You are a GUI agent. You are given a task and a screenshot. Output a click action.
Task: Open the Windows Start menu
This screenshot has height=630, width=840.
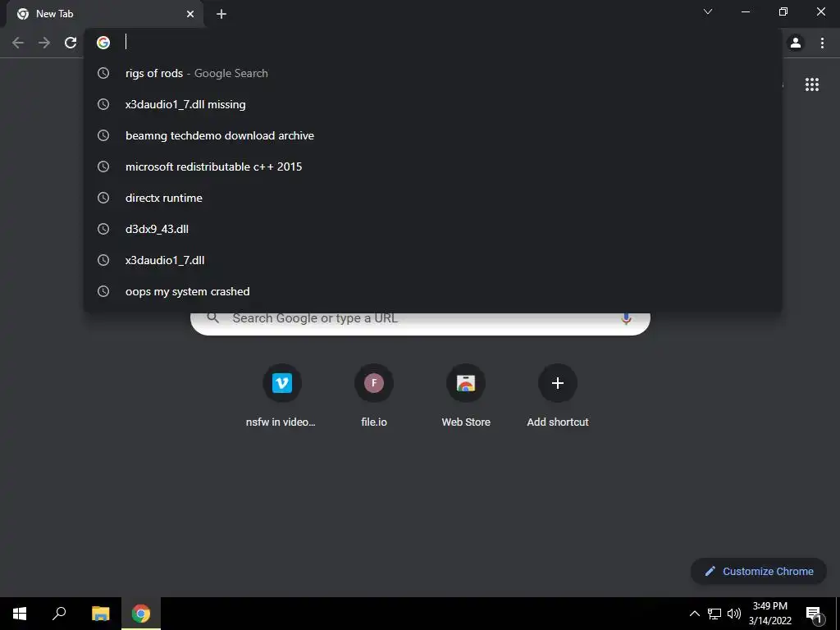click(20, 614)
